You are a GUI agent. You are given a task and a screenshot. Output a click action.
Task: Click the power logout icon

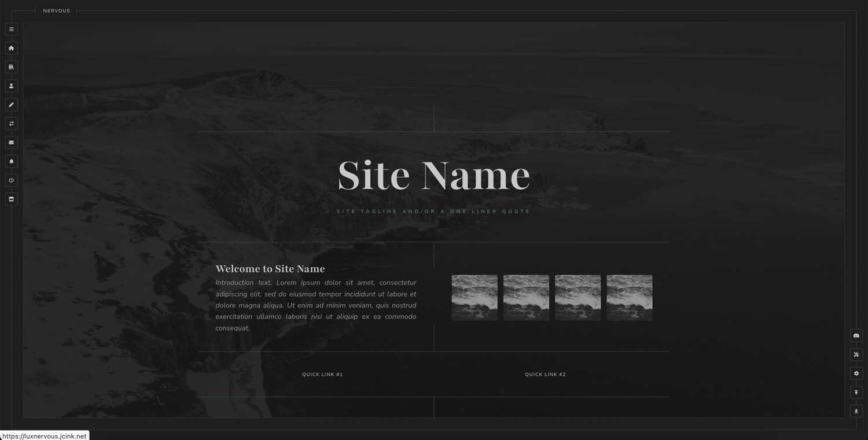11,180
